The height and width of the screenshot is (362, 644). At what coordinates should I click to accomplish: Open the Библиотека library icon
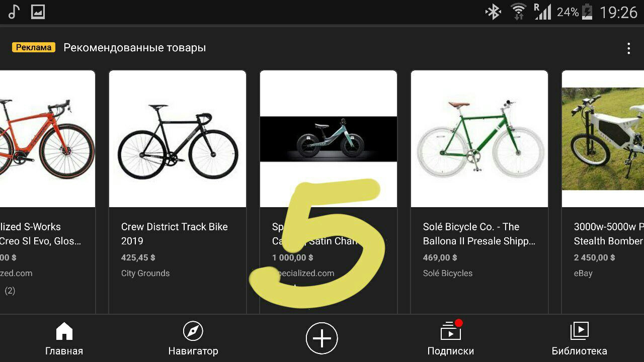[580, 331]
